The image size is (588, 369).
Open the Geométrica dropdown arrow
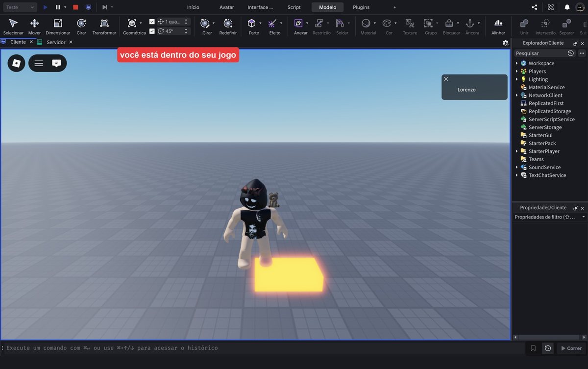click(x=141, y=23)
